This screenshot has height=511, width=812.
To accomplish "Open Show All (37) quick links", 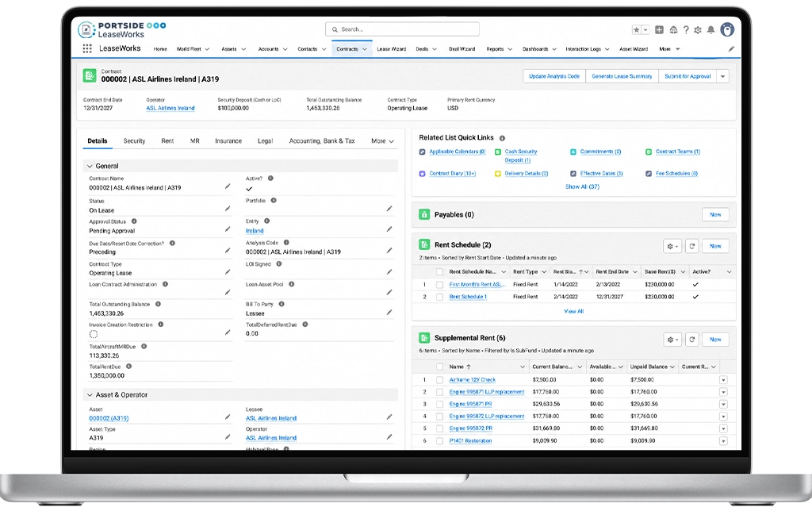I will (x=582, y=186).
